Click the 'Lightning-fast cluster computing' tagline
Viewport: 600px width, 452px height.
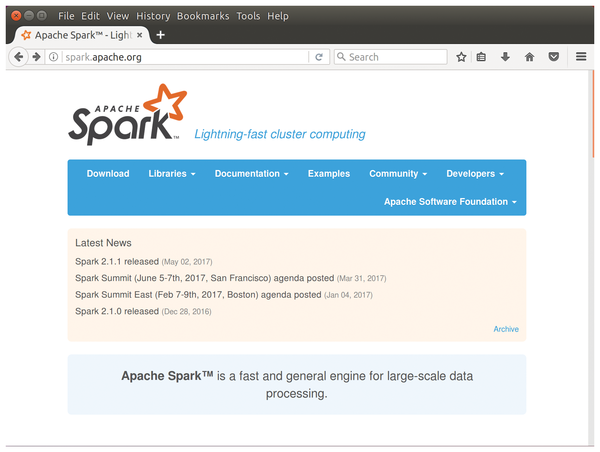280,134
